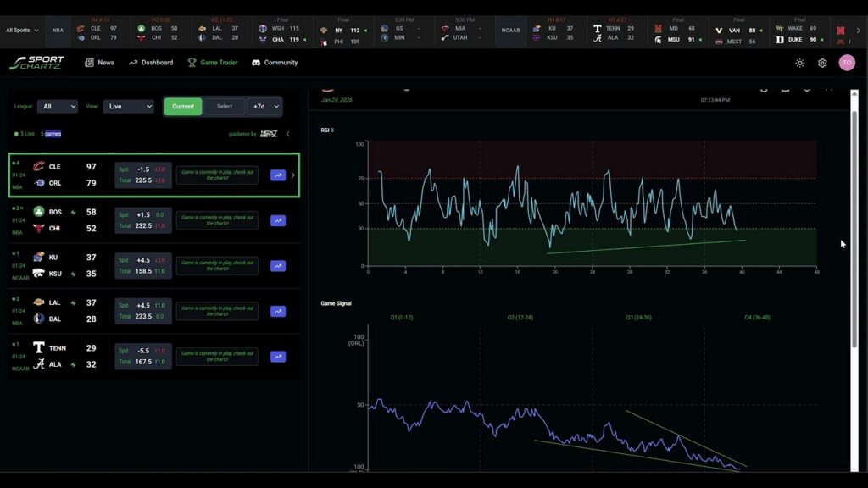Open chart for the BOS vs CHI game

(277, 220)
